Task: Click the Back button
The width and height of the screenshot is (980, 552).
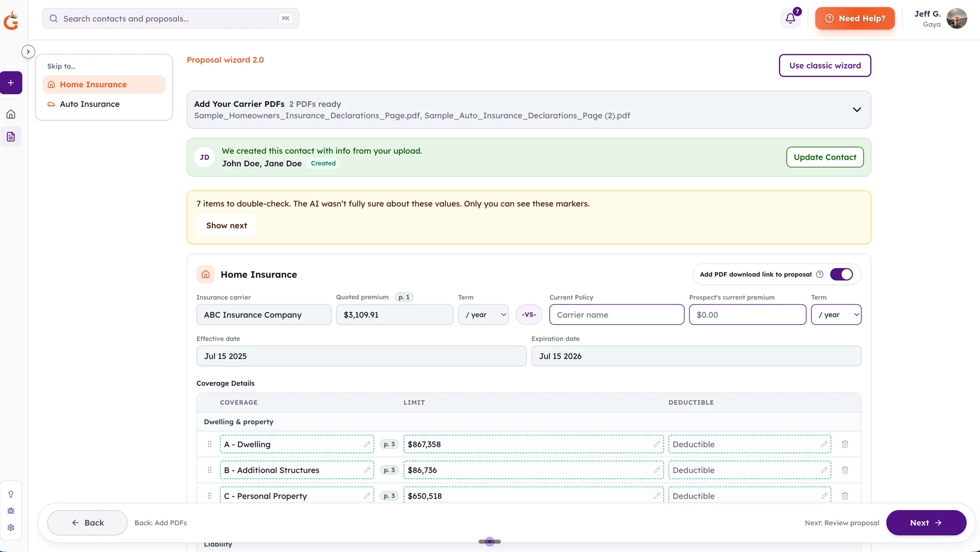Action: pyautogui.click(x=87, y=523)
